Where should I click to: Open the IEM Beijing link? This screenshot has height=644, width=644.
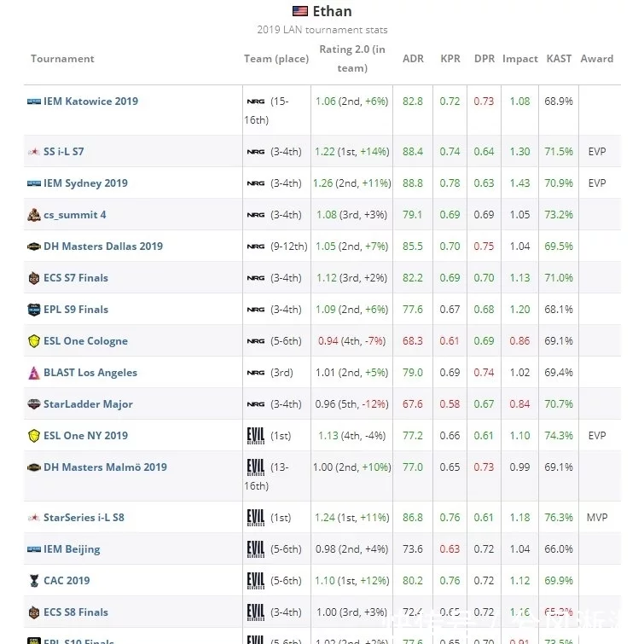click(x=72, y=549)
